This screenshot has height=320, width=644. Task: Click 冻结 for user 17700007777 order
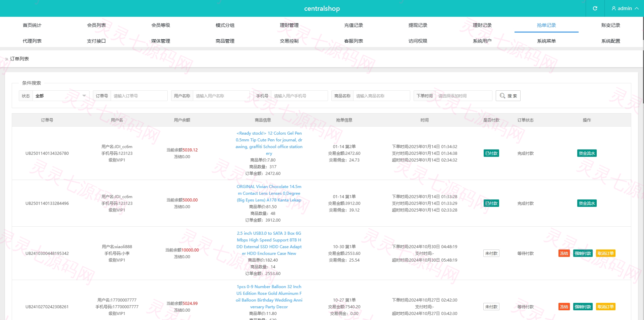pyautogui.click(x=564, y=307)
